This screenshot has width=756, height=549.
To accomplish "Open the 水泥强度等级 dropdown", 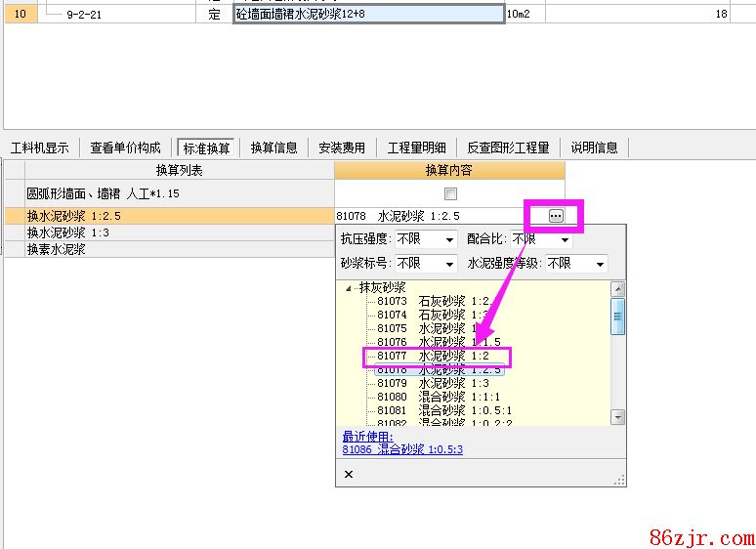I will coord(599,264).
